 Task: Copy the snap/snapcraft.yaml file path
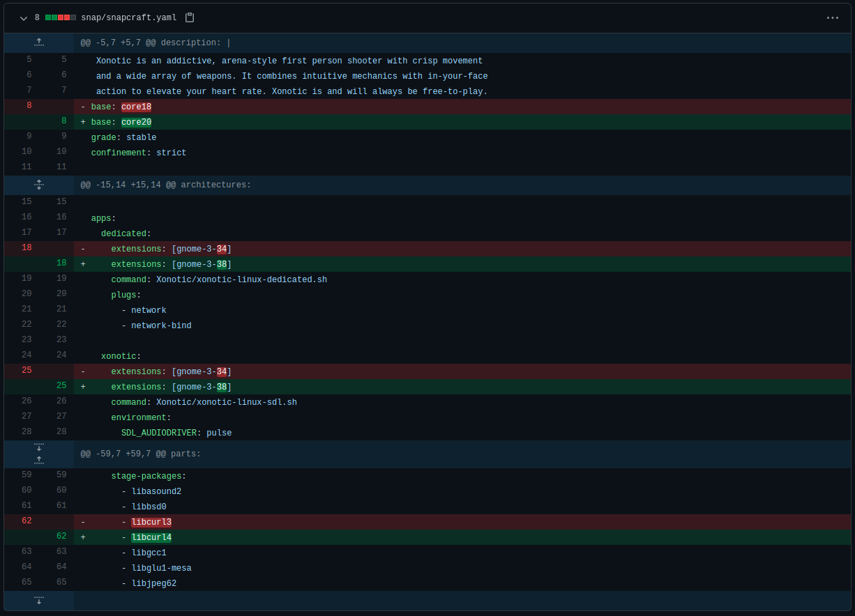point(190,17)
